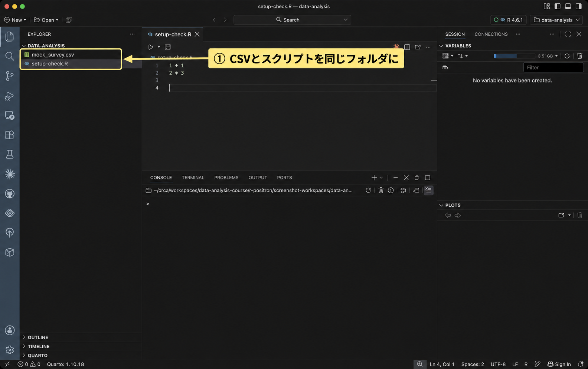Delete all variables with the trash icon
This screenshot has height=369, width=588.
(579, 56)
